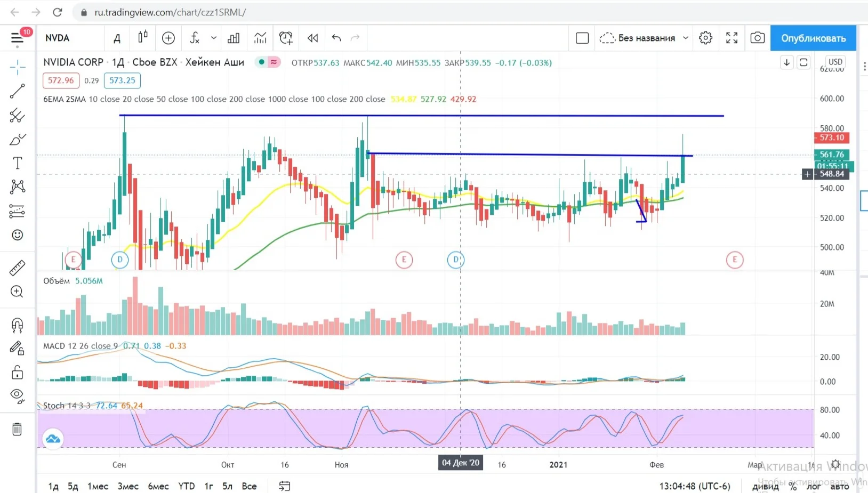Screen dimensions: 868x493
Task: Open the emoji icons tool
Action: click(x=17, y=235)
